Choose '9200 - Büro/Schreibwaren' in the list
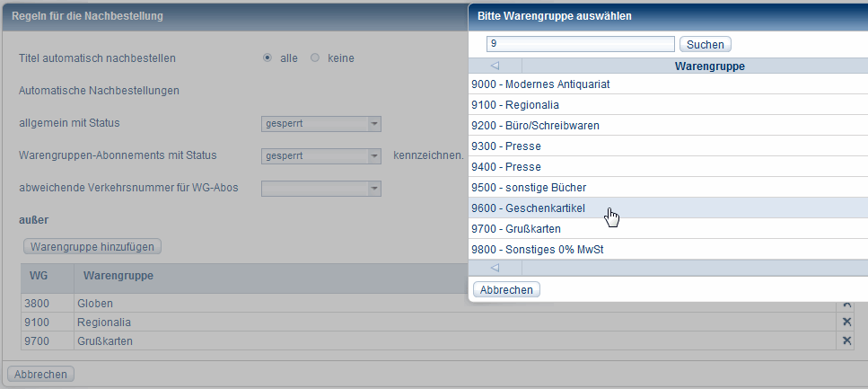Screen dimensions: 868x389 click(x=535, y=126)
